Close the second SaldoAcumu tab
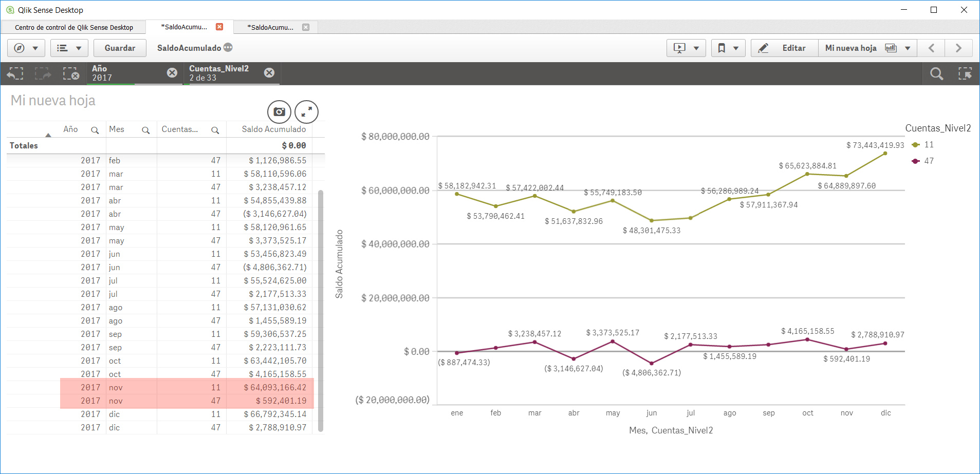Image resolution: width=980 pixels, height=474 pixels. pyautogui.click(x=306, y=27)
